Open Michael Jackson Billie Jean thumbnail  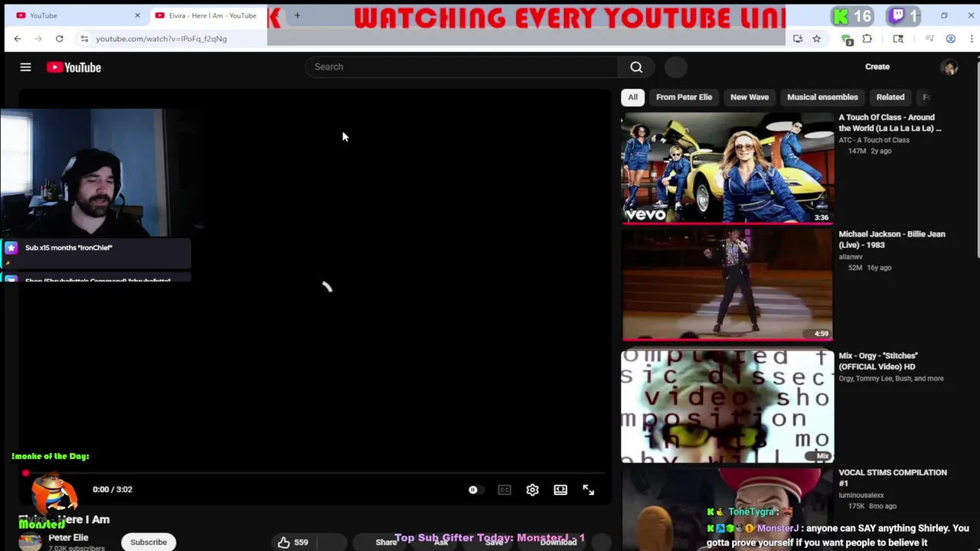[727, 285]
